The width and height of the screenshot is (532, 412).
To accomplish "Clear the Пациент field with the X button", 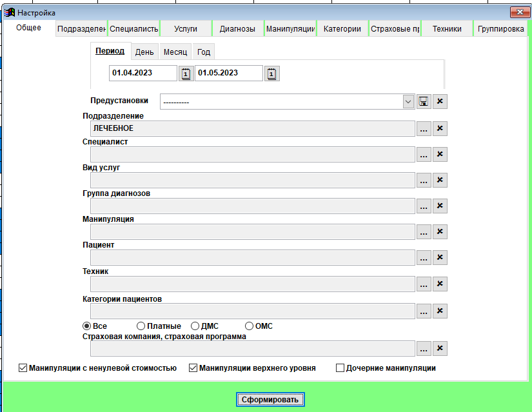I will tap(440, 258).
